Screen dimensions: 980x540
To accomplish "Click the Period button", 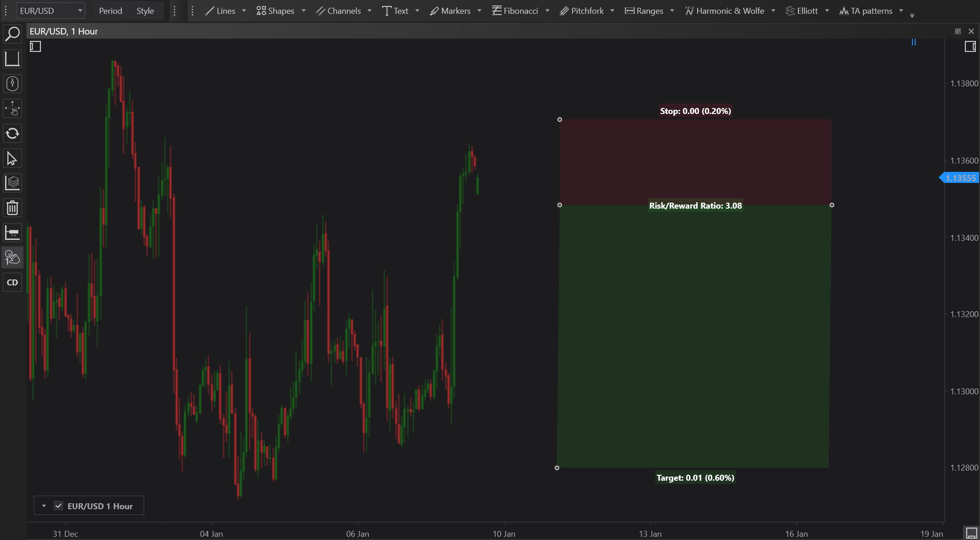I will (110, 11).
